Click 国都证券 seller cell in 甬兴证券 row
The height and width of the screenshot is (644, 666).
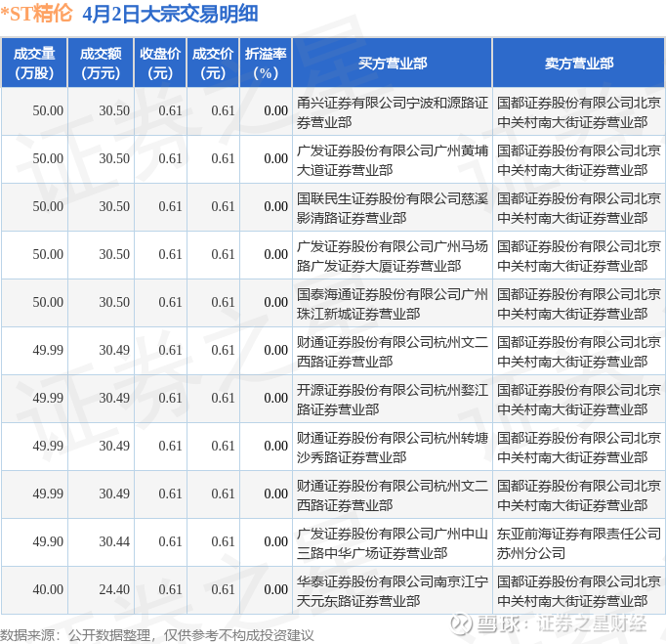578,112
